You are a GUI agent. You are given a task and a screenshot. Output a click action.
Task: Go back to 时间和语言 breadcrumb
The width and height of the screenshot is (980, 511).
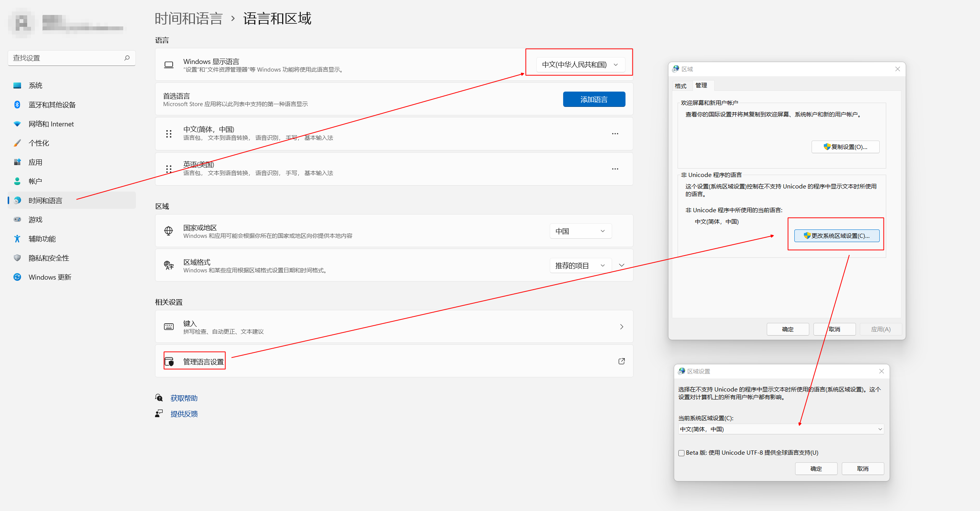(x=189, y=18)
